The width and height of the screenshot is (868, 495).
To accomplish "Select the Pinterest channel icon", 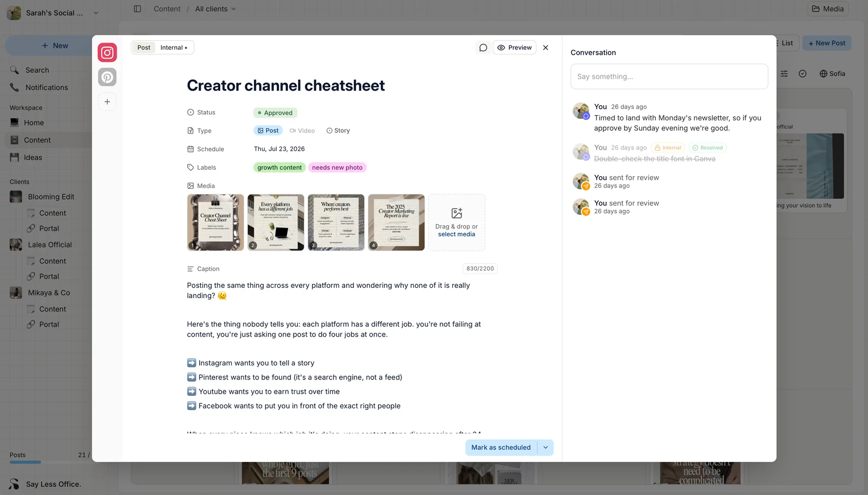I will (x=107, y=77).
